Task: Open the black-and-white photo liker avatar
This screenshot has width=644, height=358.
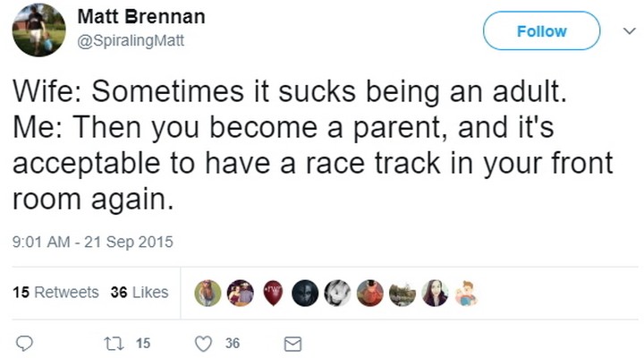Action: (336, 293)
